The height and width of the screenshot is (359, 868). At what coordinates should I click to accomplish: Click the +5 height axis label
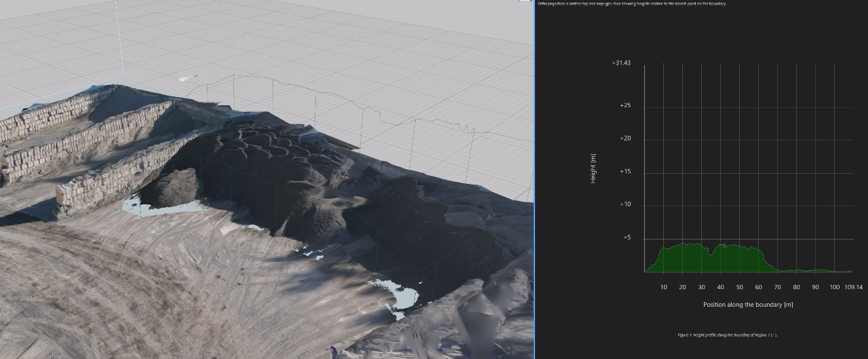pos(627,238)
